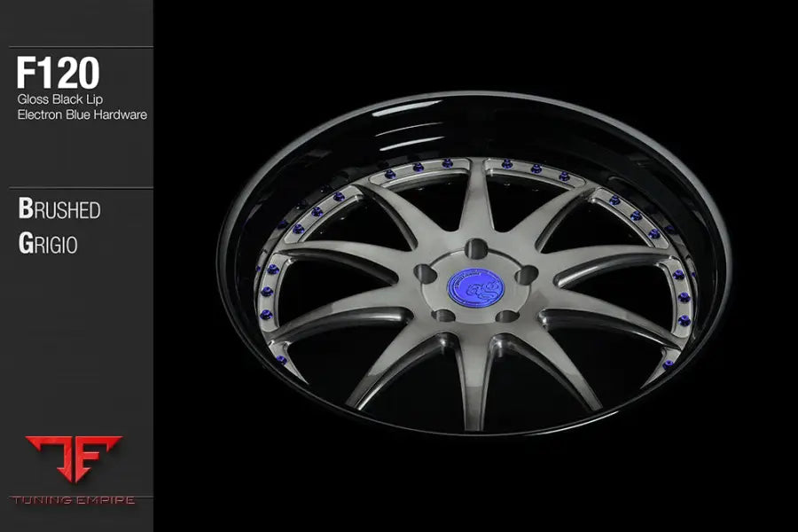Open the "Tuning Empire" brand text

pyautogui.click(x=74, y=500)
